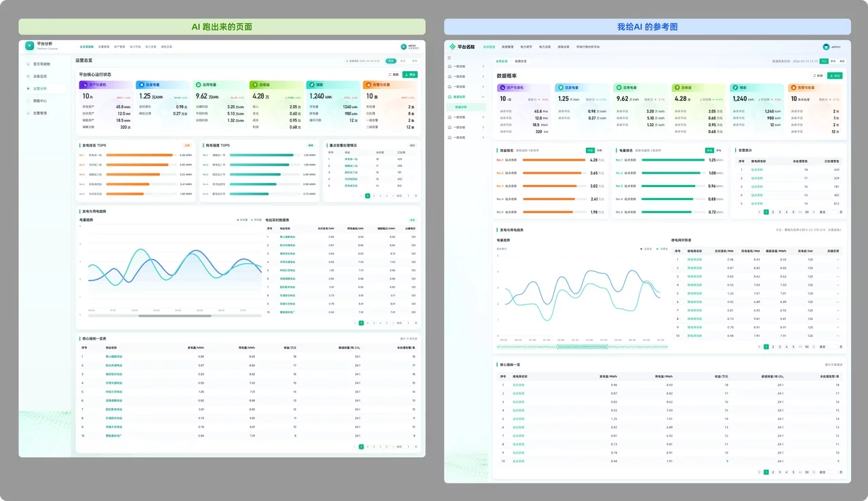Click the 总收益 card icon in left page
Screen dimensions: 868x501
click(x=254, y=85)
